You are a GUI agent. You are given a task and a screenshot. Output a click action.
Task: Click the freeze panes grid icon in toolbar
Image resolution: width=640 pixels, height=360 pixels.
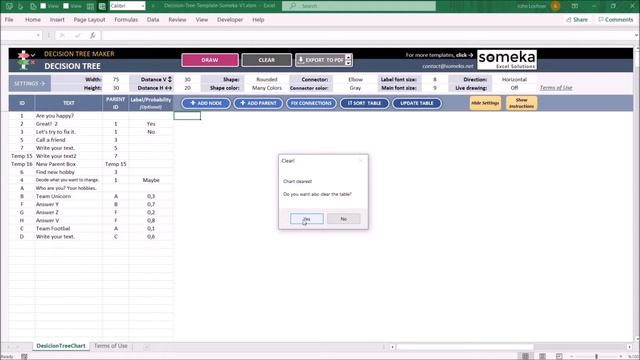pyautogui.click(x=91, y=6)
